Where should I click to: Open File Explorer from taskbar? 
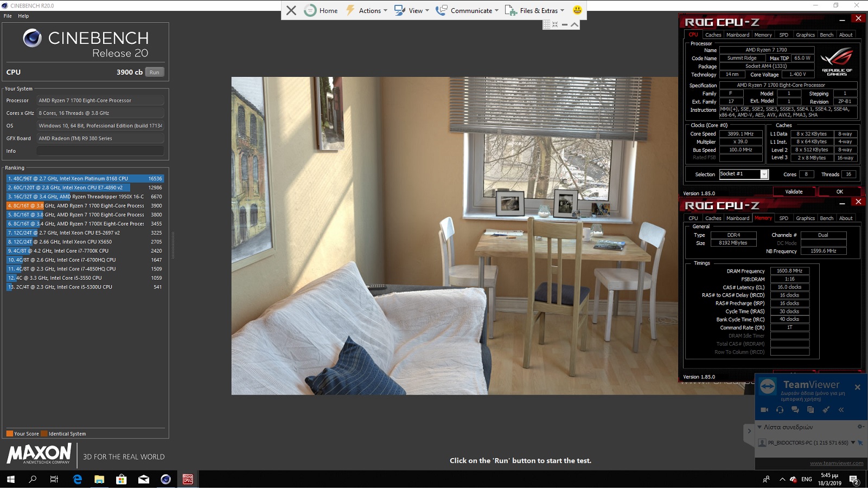[x=99, y=479]
